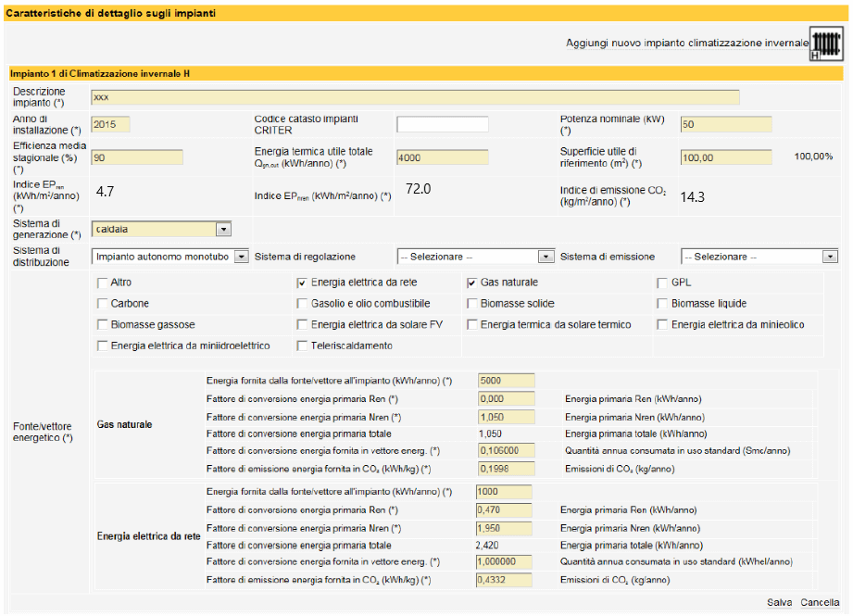Click the Cancella link
Screen dimensions: 853x616
[x=820, y=602]
